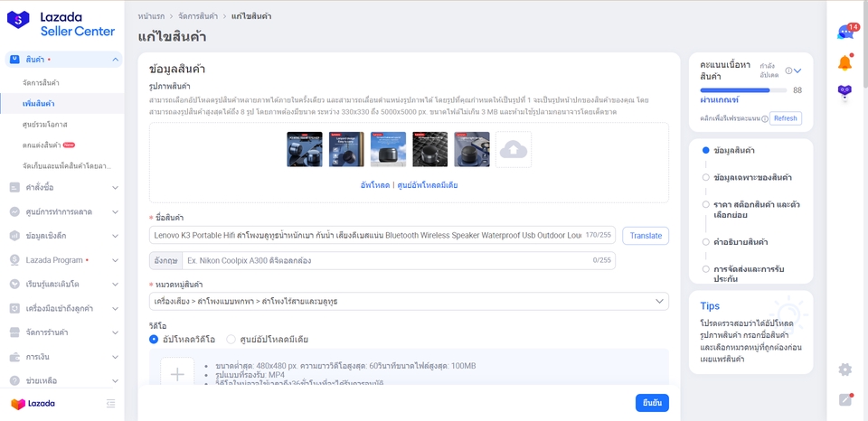This screenshot has height=421, width=868.
Task: Jump to การจัดส่งและการรับประกัน step
Action: [x=749, y=275]
